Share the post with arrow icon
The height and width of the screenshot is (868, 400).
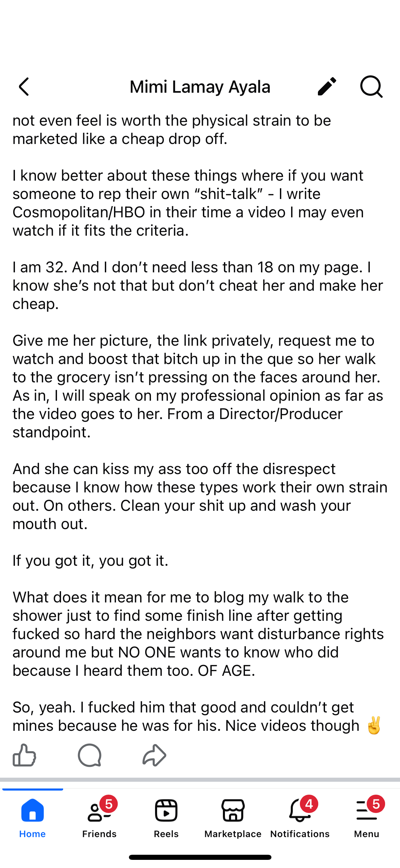point(154,755)
